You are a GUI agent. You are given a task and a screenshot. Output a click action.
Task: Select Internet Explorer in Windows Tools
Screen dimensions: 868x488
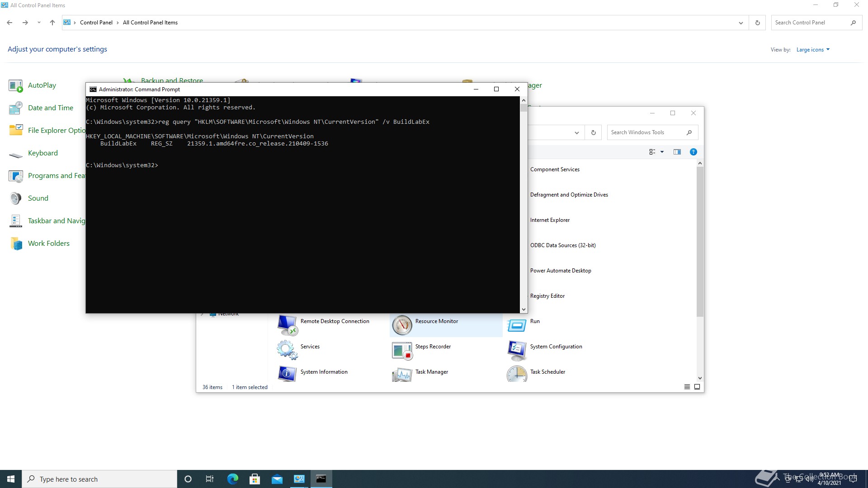coord(550,220)
